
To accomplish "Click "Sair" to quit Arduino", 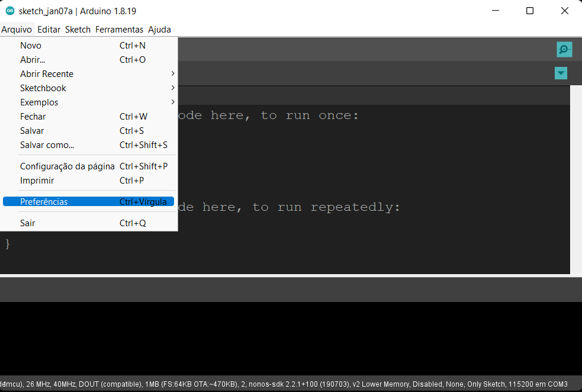I will point(27,222).
